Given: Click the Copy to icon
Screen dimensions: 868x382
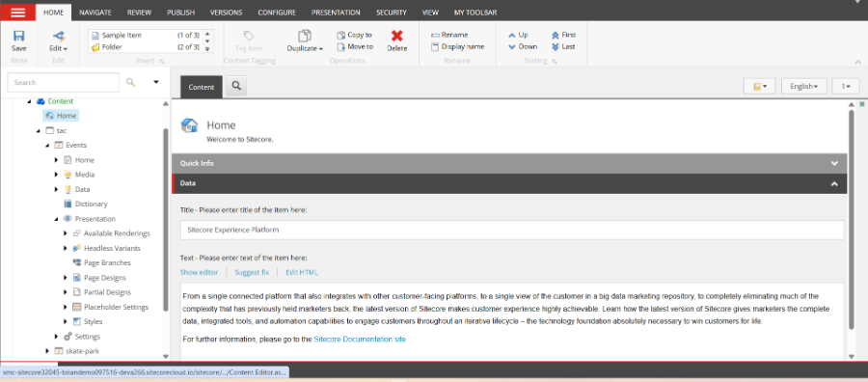Looking at the screenshot, I should 342,35.
